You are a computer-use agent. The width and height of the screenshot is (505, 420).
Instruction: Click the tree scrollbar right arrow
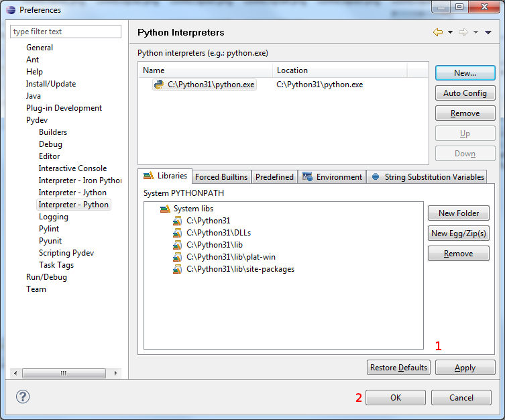click(x=115, y=373)
